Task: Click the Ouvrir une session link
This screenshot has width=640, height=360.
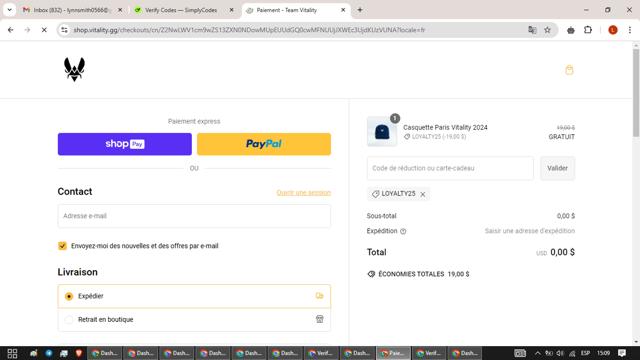Action: (x=303, y=193)
